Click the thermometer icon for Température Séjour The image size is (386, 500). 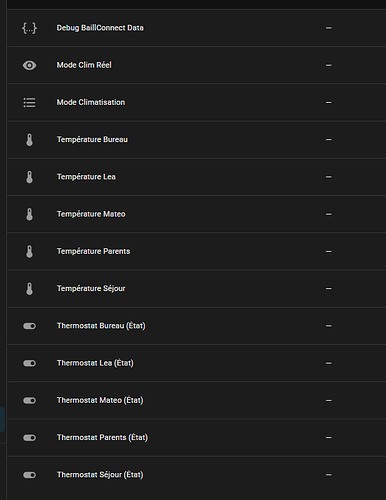point(30,289)
